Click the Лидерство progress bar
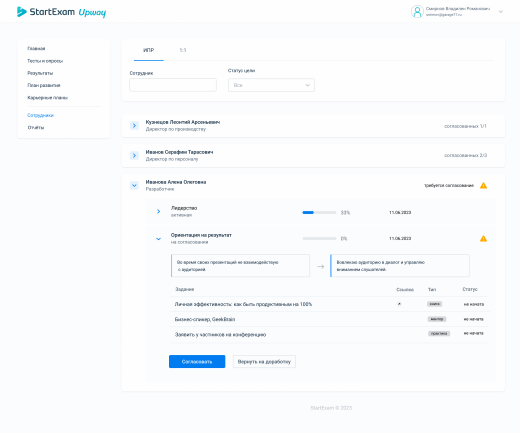Viewport: 520px width, 433px height. coord(319,212)
